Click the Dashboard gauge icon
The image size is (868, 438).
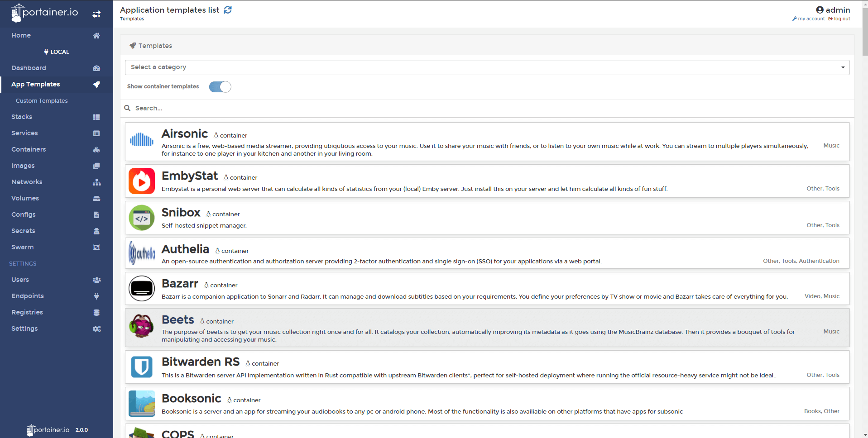(96, 68)
